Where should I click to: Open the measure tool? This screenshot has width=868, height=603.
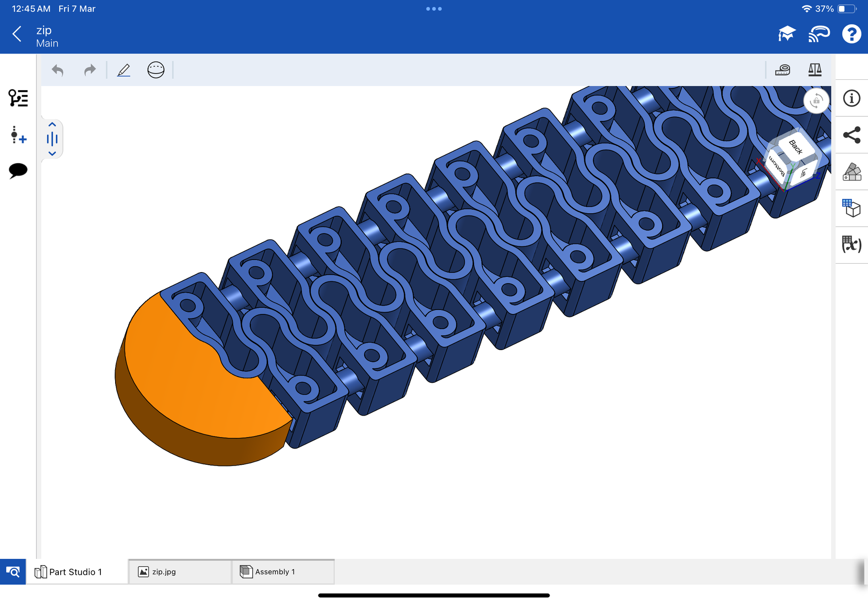coord(782,70)
